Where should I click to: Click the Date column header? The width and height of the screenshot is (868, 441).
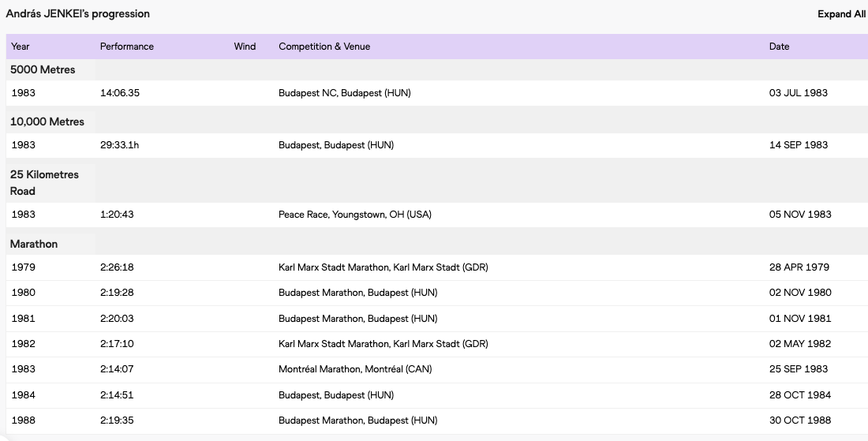click(779, 47)
